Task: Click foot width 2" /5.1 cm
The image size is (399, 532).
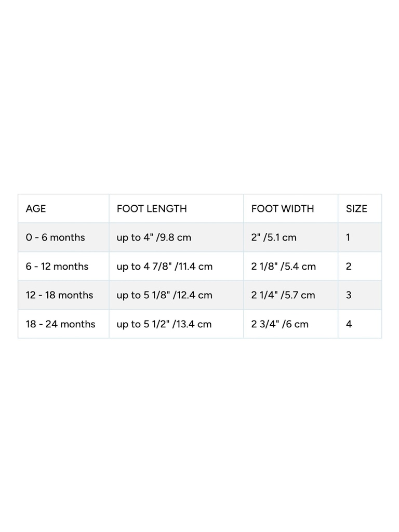Action: (x=274, y=237)
